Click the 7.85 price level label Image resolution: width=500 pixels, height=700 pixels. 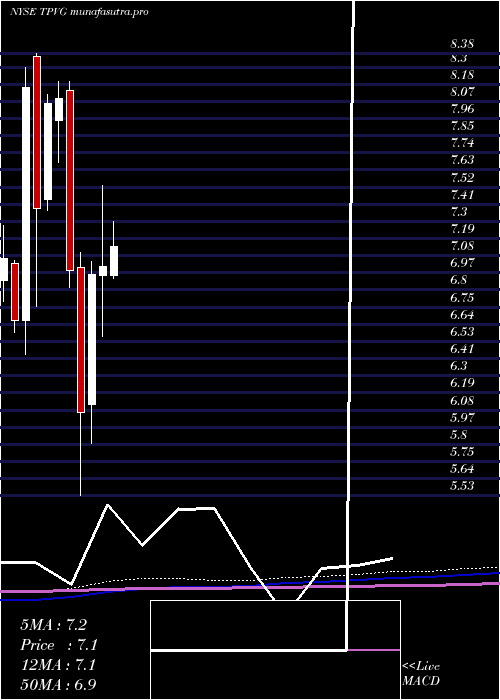[462, 126]
